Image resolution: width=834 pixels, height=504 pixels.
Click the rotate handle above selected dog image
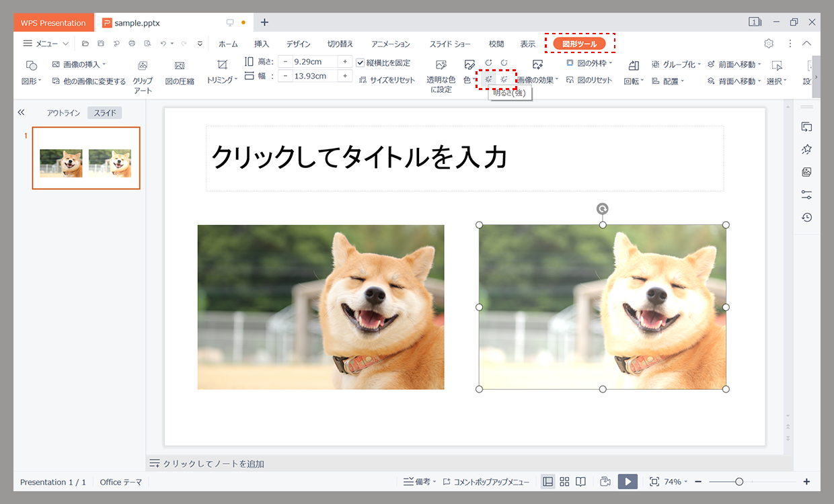(603, 209)
